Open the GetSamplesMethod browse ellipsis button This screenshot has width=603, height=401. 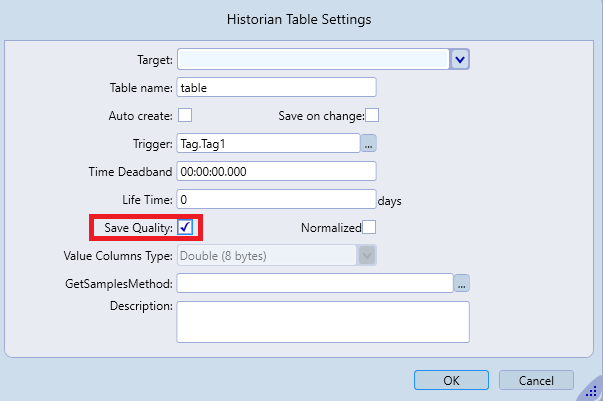pyautogui.click(x=462, y=283)
